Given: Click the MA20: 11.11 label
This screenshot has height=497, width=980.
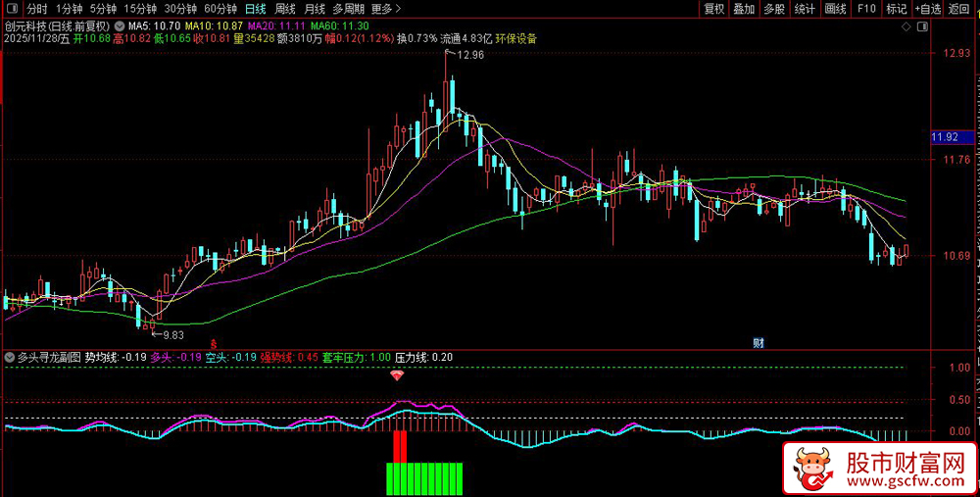Looking at the screenshot, I should point(277,26).
